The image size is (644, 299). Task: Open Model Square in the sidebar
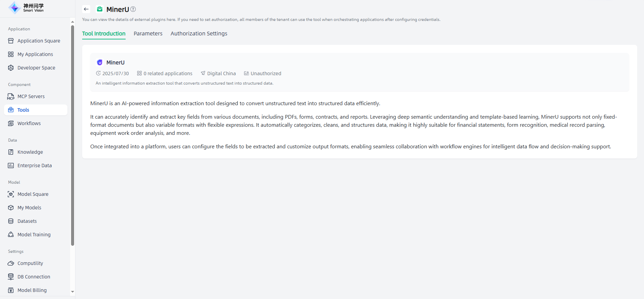(x=33, y=194)
